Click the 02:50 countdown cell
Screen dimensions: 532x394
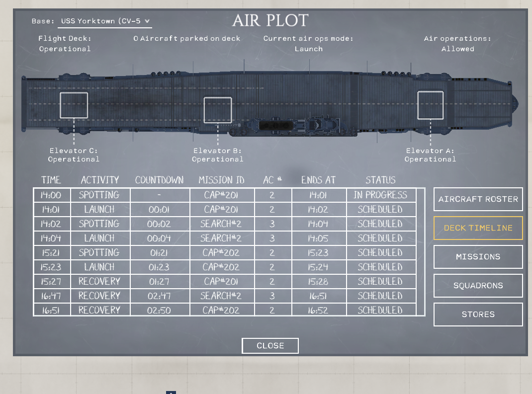point(160,310)
